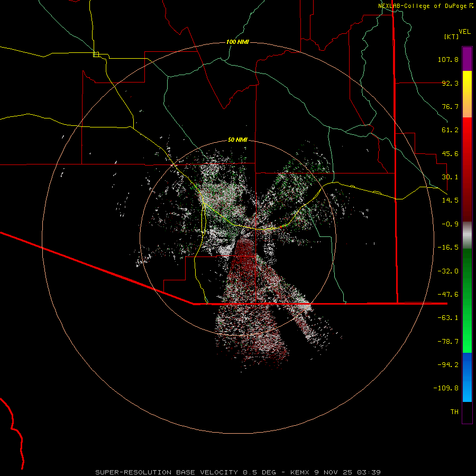
Task: Click the NEXLAB-College of DuPage watermark text
Action: point(425,6)
